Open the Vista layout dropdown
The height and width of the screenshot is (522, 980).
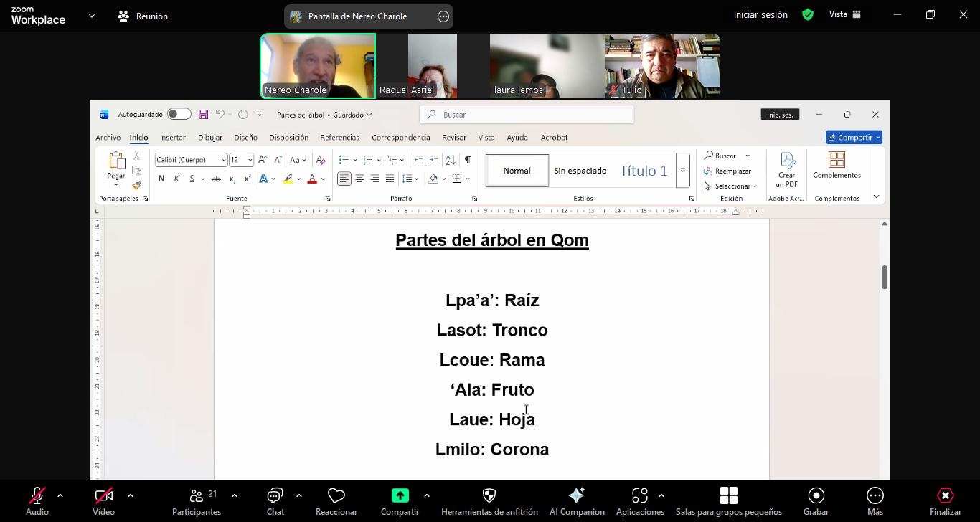click(845, 14)
